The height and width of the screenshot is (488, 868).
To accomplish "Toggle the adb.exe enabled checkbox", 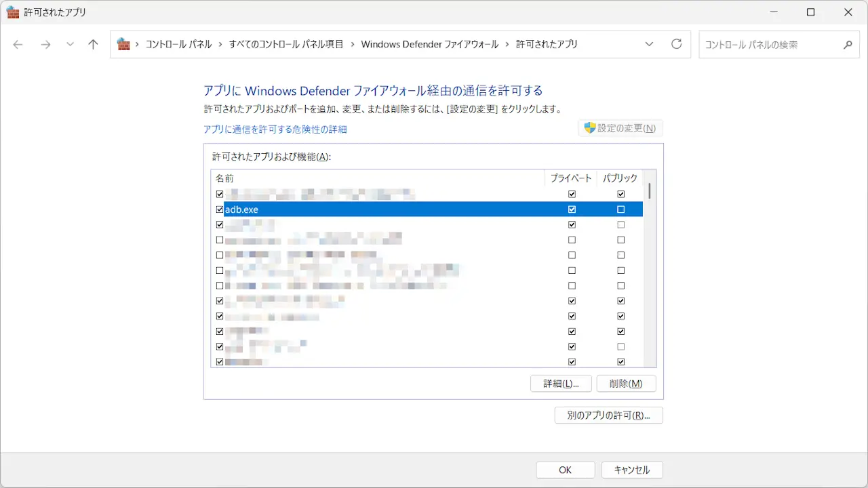I will [x=219, y=209].
